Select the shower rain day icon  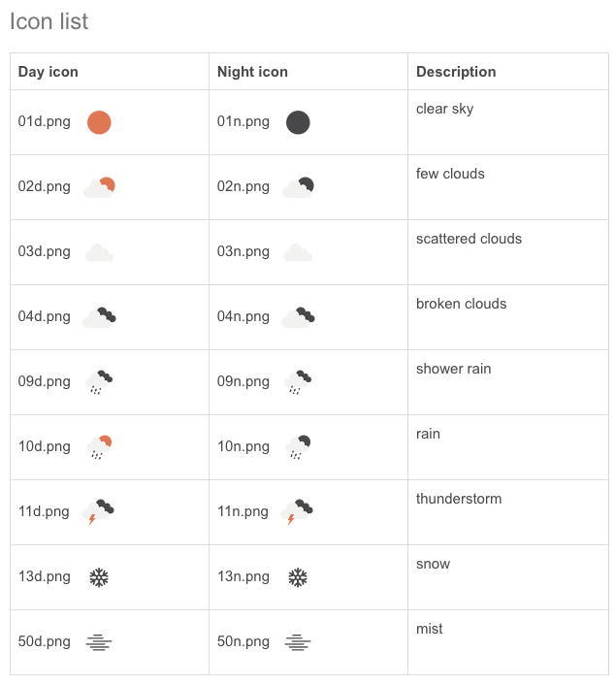[99, 382]
